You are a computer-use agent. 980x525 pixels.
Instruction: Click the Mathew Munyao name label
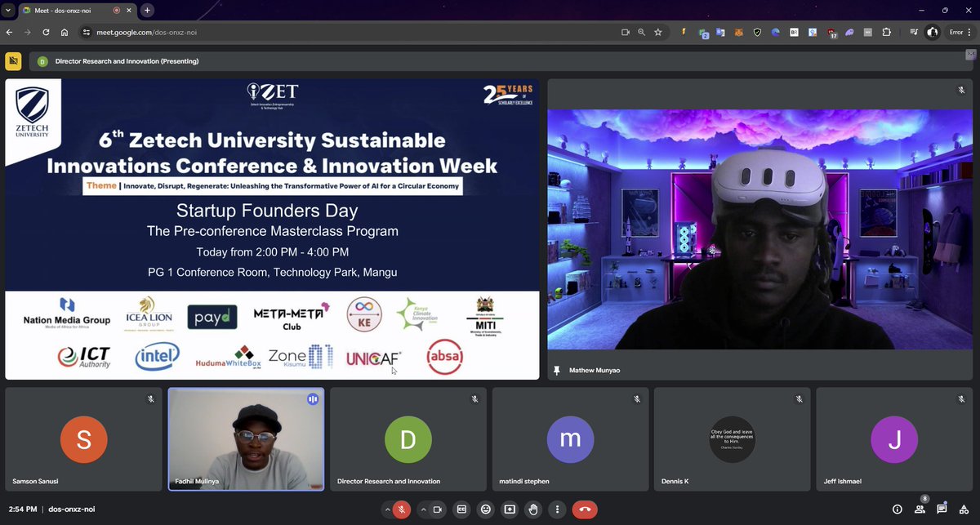(594, 370)
